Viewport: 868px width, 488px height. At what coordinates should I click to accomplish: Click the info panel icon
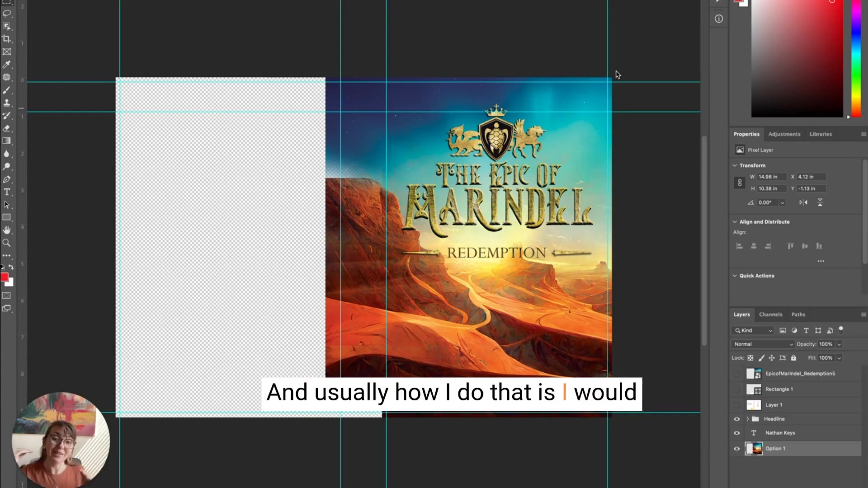[719, 19]
